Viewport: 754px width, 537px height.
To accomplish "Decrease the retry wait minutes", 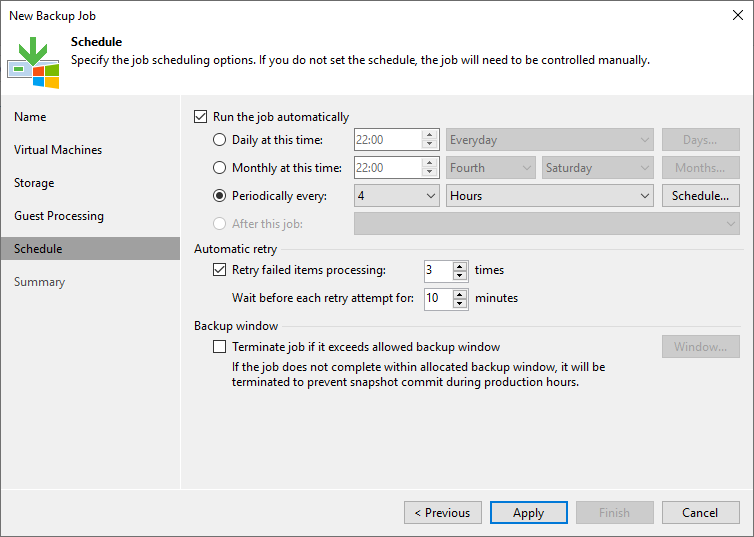I will point(460,304).
